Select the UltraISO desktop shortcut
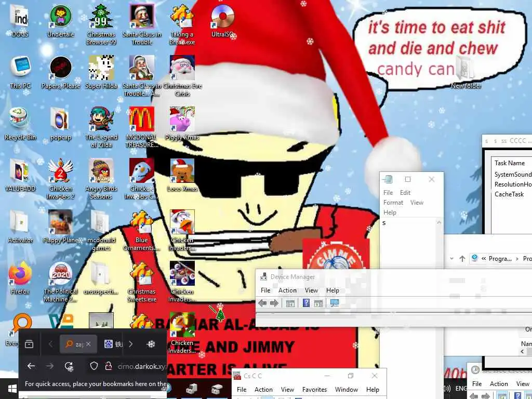The height and width of the screenshot is (399, 532). pos(222,21)
